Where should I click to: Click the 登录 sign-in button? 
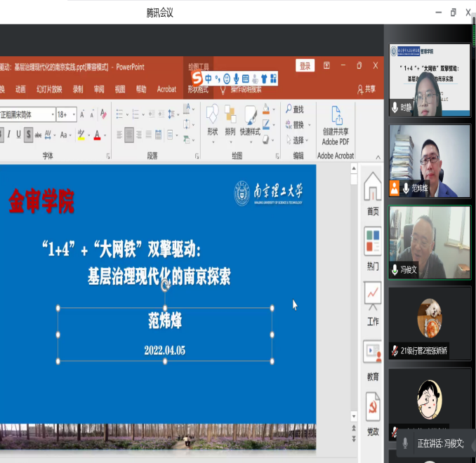305,66
